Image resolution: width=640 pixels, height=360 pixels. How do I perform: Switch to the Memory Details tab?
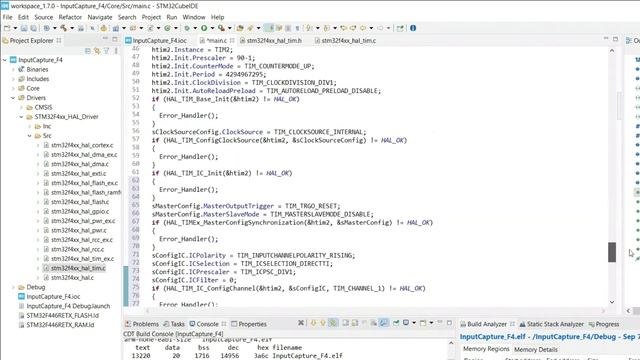[536, 349]
